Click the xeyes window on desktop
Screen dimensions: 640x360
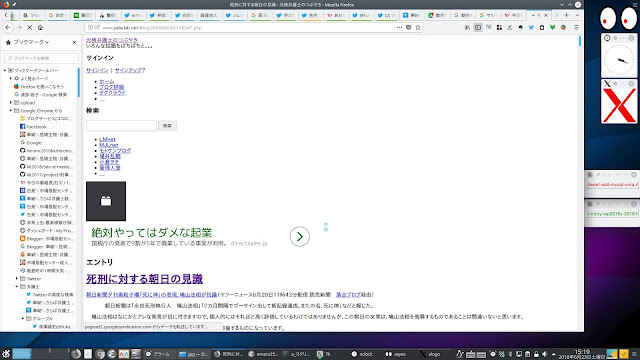(619, 18)
